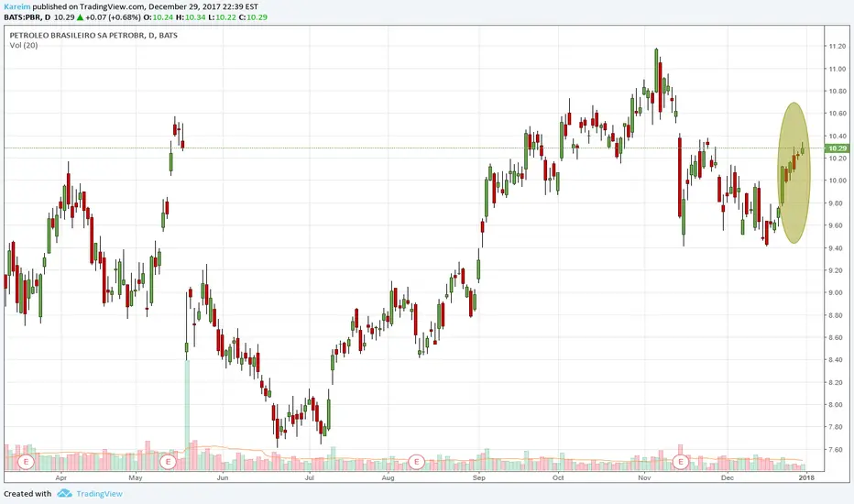The width and height of the screenshot is (854, 504).
Task: Click the earnings E marker before April
Action: 27,462
